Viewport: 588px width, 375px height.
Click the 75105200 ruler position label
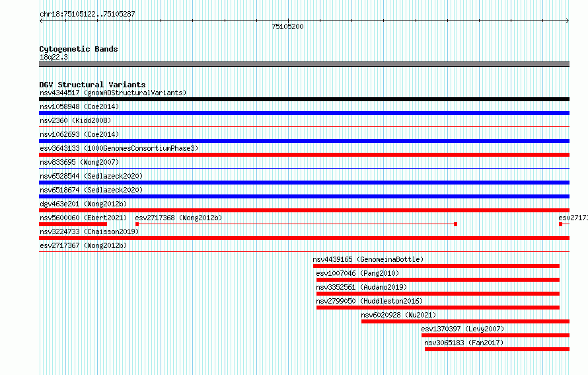tap(287, 26)
